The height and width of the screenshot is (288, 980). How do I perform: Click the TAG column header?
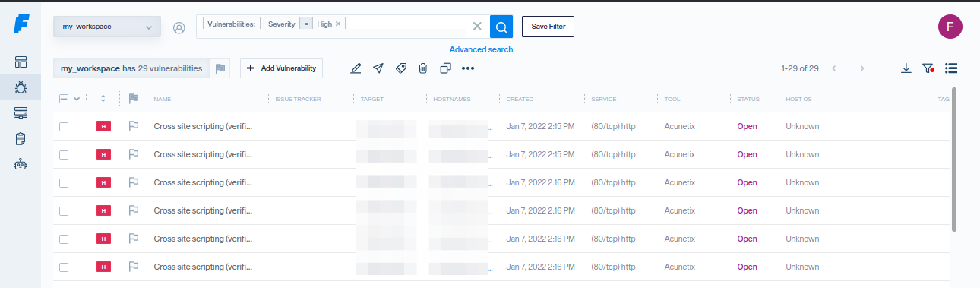tap(944, 99)
